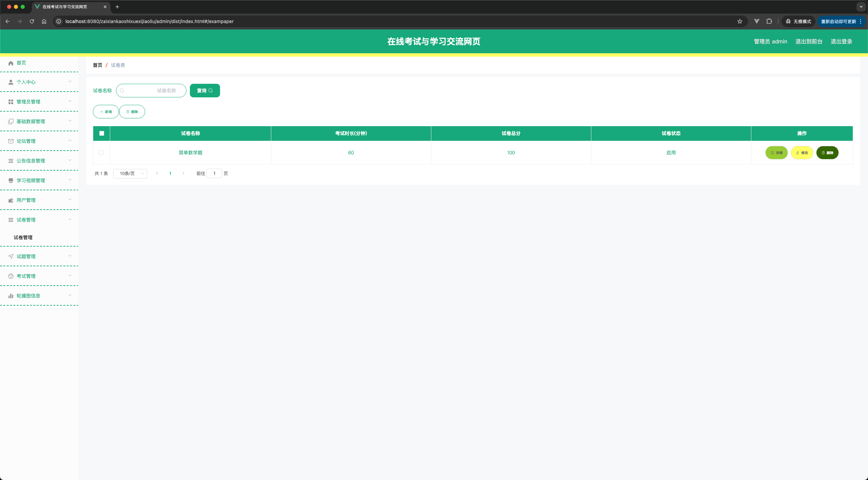Click the site info icon in address bar
868x480 pixels.
[59, 21]
